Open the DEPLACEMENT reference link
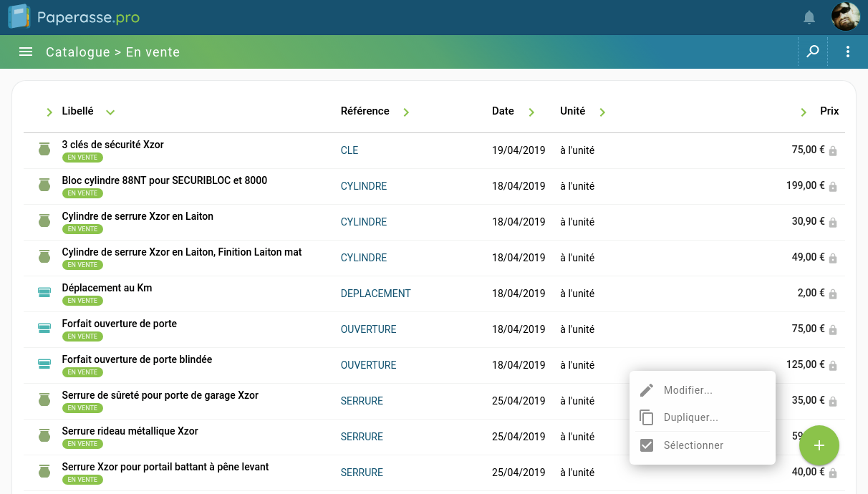This screenshot has width=868, height=494. 375,294
